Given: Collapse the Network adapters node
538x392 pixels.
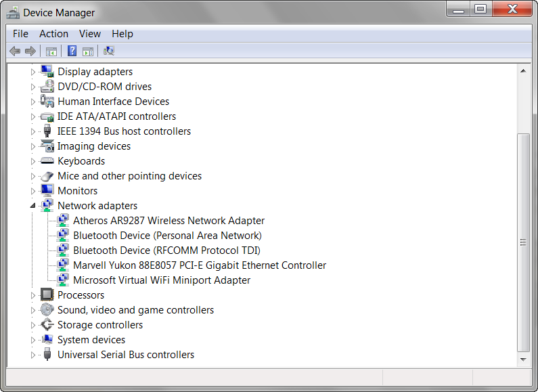Looking at the screenshot, I should (33, 206).
